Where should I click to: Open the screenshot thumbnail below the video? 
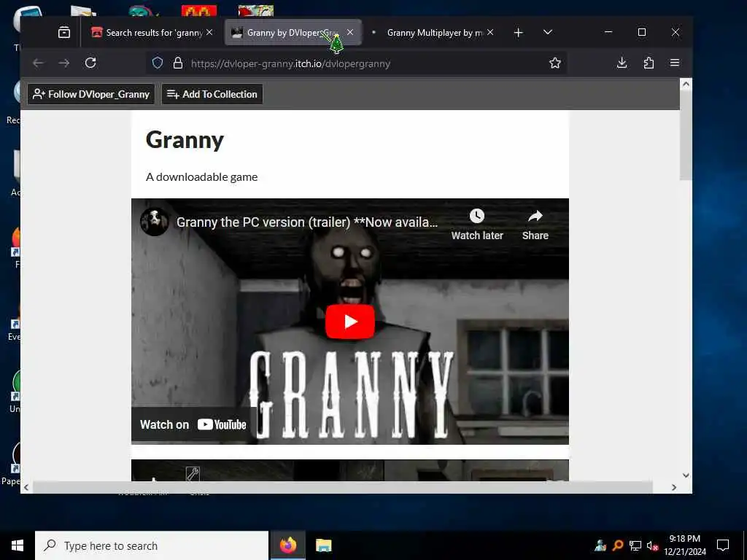[350, 470]
